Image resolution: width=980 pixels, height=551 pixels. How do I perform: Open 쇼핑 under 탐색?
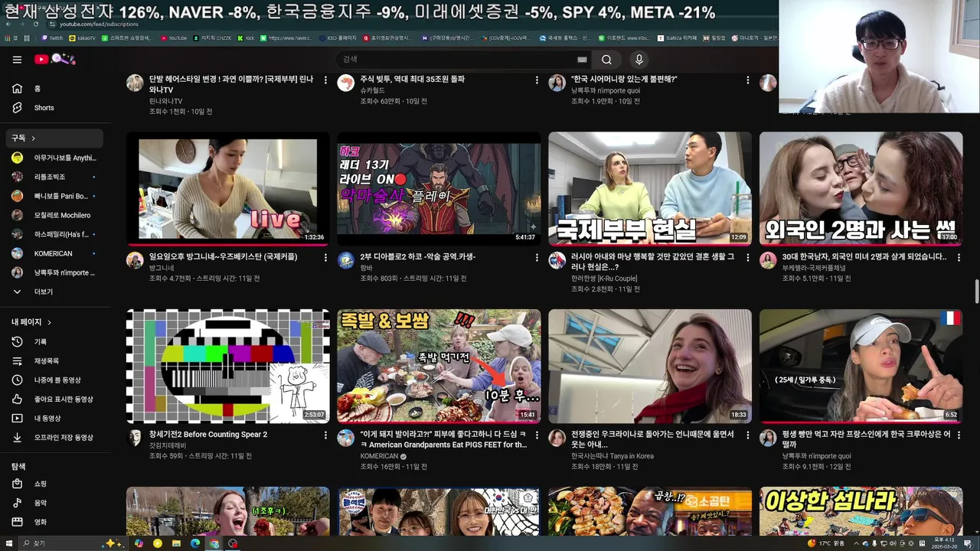click(55, 484)
